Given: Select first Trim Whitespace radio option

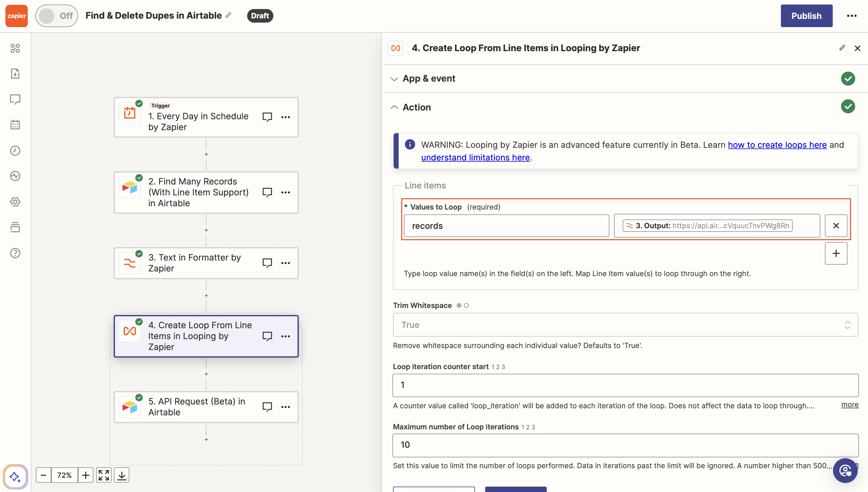Looking at the screenshot, I should [459, 306].
